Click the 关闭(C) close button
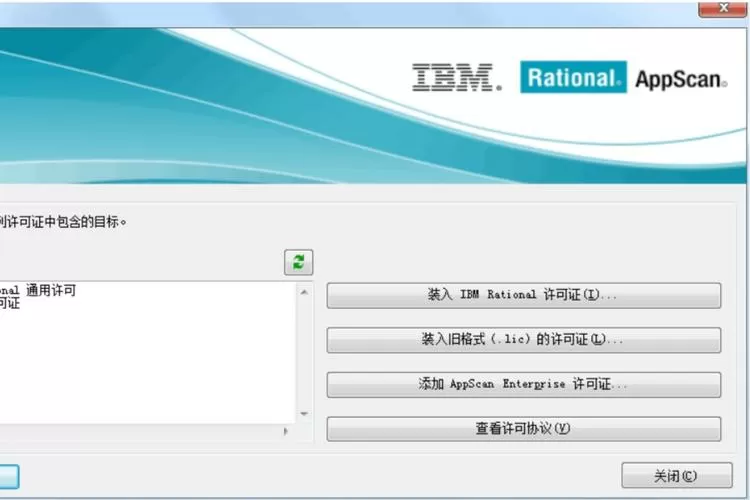This screenshot has width=750, height=500. [677, 476]
